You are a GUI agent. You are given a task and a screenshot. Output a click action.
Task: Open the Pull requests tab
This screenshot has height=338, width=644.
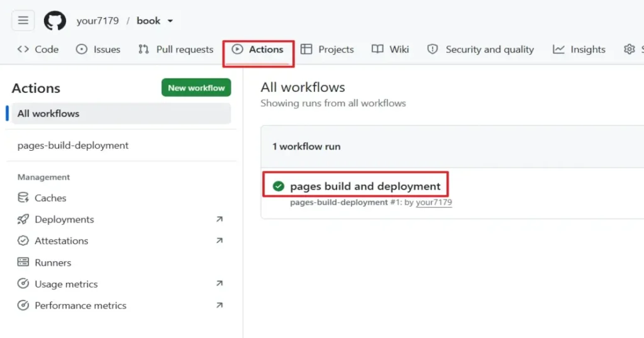point(176,50)
